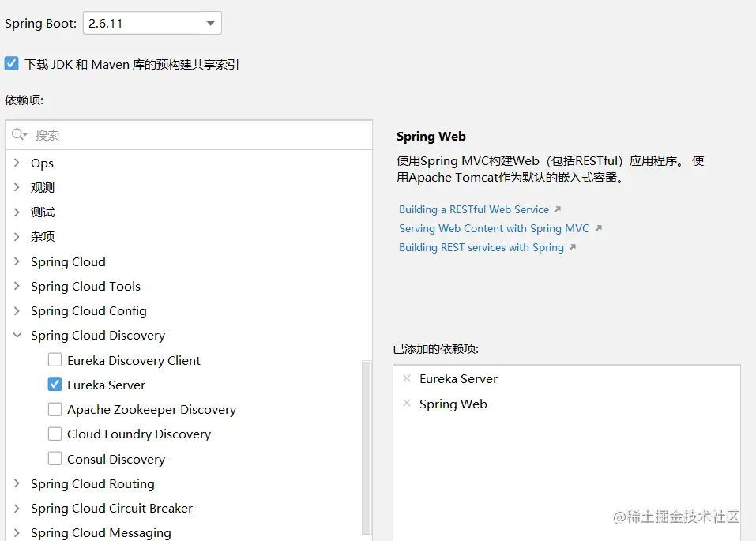The height and width of the screenshot is (541, 756).
Task: Select Spring Web in the added dependencies list
Action: click(453, 404)
